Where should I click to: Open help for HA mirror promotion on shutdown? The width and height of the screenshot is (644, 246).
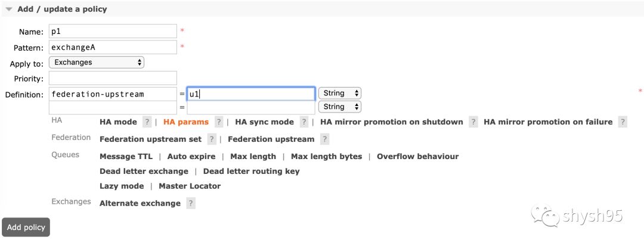pyautogui.click(x=473, y=122)
